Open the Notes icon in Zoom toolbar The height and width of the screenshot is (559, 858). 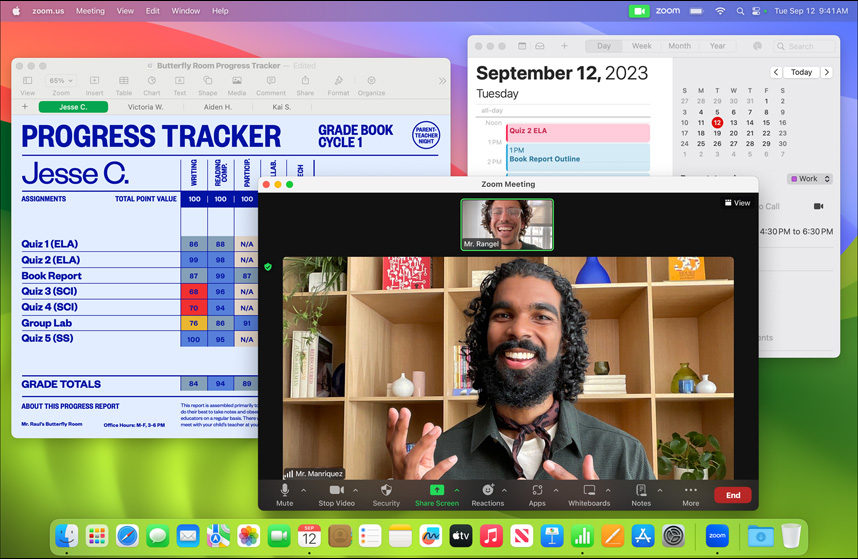[x=641, y=490]
